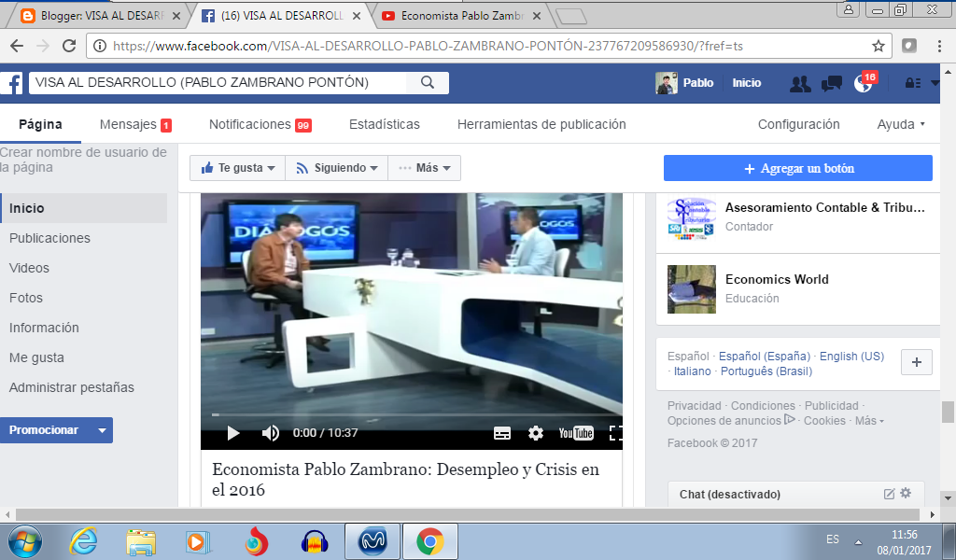
Task: View site information icon in the address bar
Action: click(x=100, y=46)
